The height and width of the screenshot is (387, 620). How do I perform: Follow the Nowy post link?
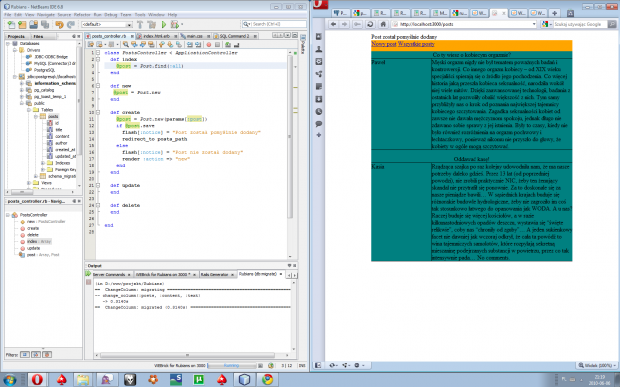point(384,44)
